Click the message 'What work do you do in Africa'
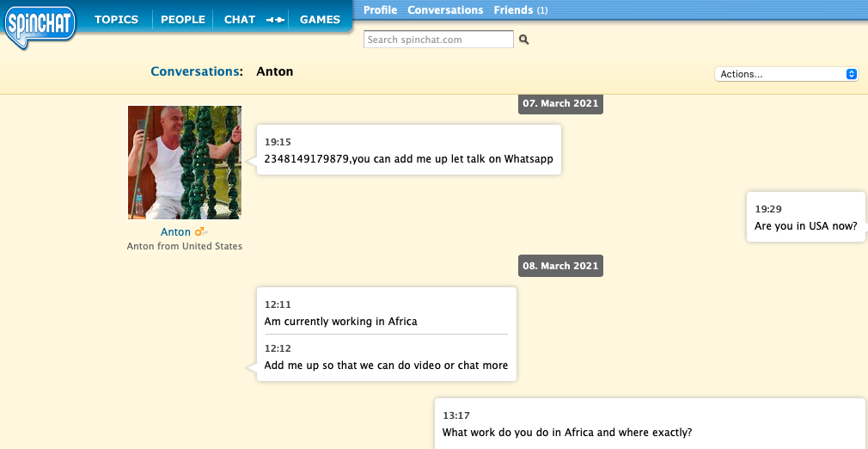 click(567, 433)
